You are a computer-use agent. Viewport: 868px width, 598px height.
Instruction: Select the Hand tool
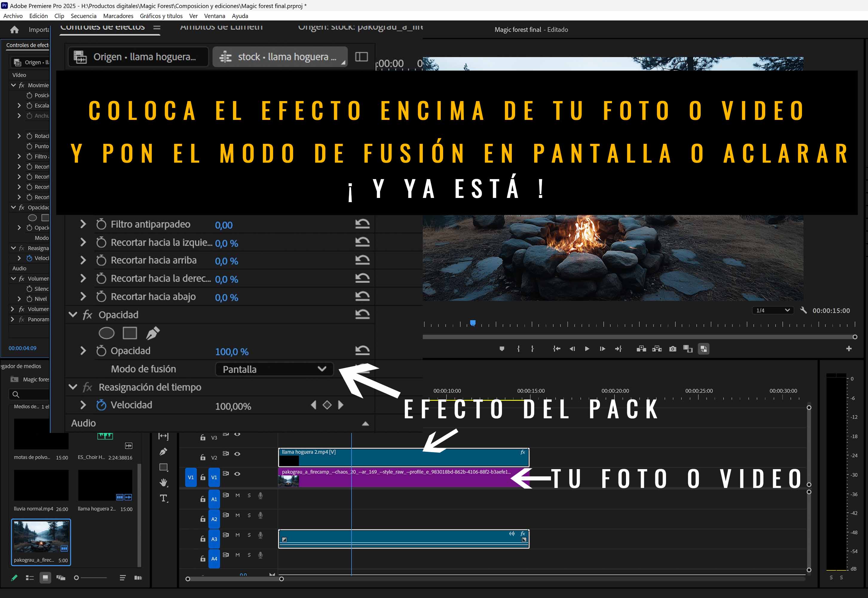pyautogui.click(x=164, y=483)
